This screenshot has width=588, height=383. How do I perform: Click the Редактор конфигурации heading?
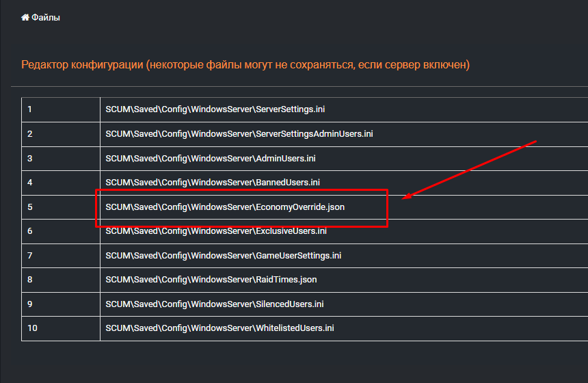[x=245, y=65]
